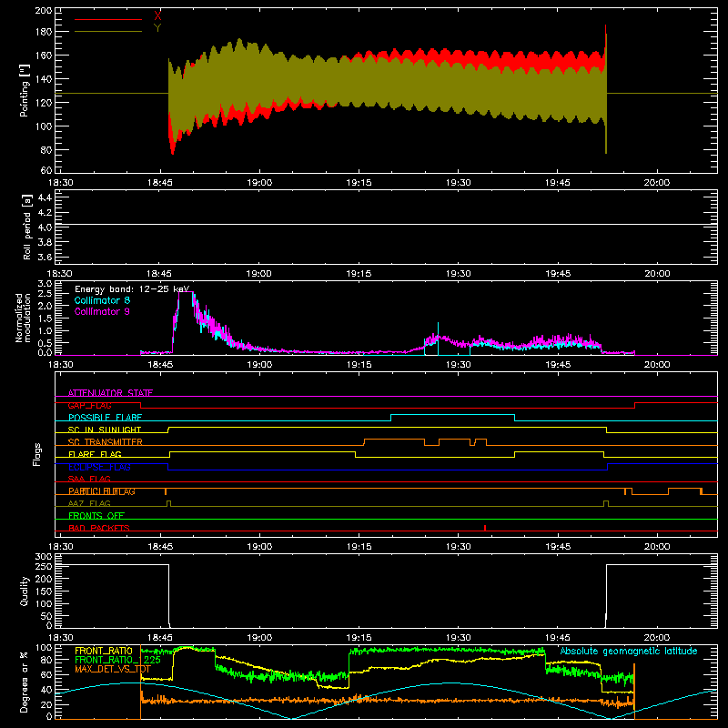This screenshot has height=728, width=728.
Task: Click the BAD_PACKETS spike near 19:34
Action: (x=485, y=528)
